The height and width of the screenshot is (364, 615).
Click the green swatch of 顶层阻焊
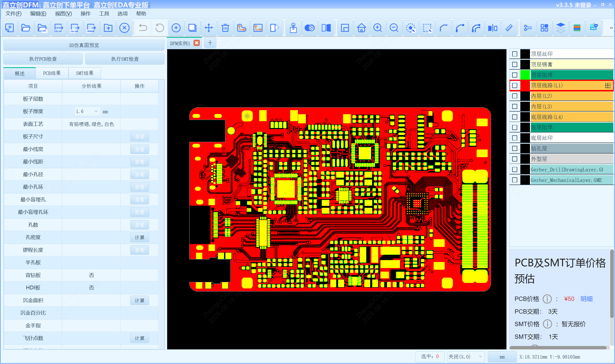525,75
